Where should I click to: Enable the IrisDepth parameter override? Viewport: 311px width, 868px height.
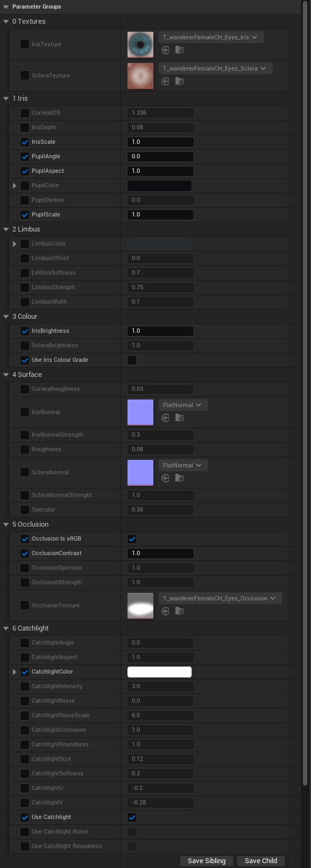[x=25, y=128]
